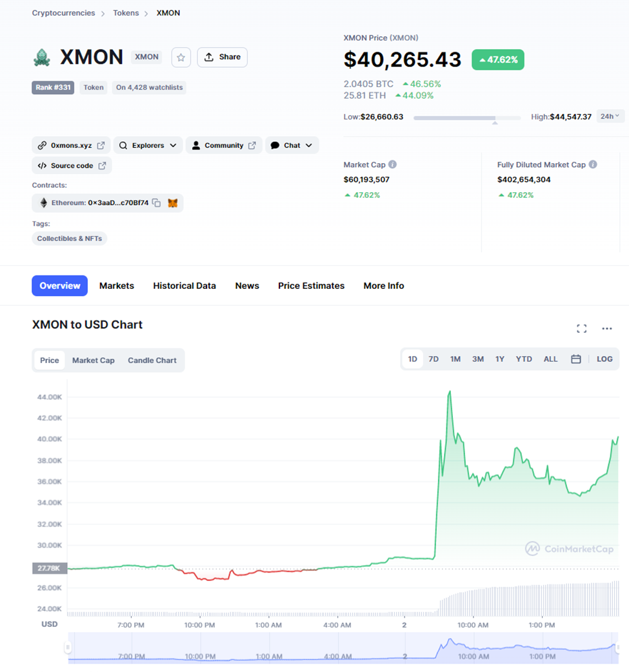Click the $402,654,304 diluted cap value
The width and height of the screenshot is (629, 672).
pos(524,179)
